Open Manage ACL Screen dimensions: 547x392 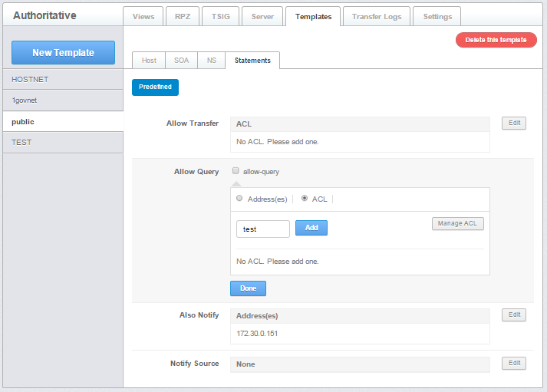pos(457,224)
